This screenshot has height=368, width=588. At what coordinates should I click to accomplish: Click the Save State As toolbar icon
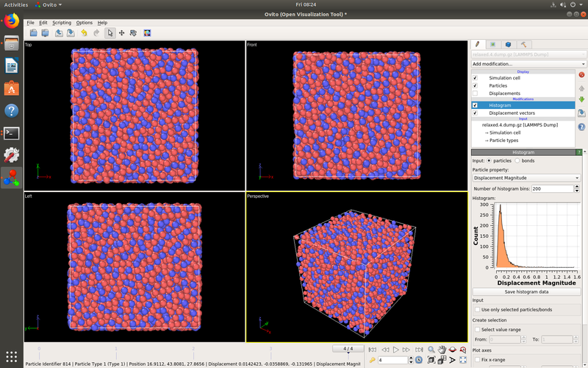pyautogui.click(x=71, y=33)
